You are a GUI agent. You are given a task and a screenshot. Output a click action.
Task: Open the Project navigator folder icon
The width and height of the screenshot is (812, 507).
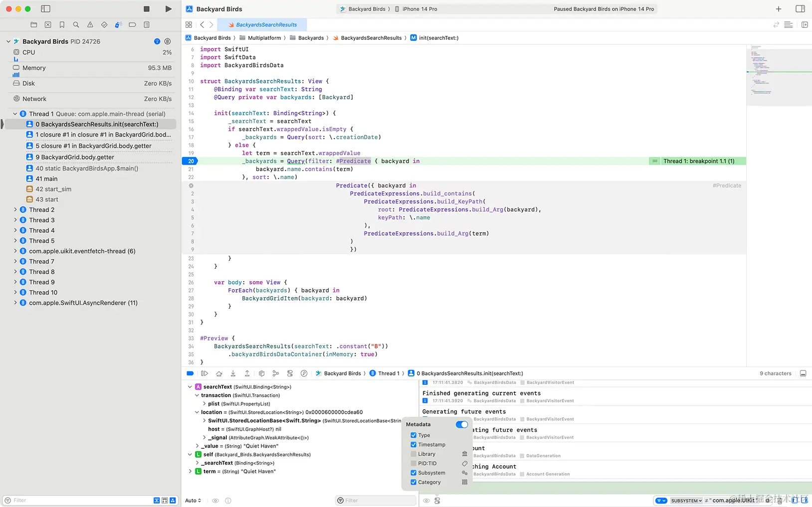coord(33,24)
